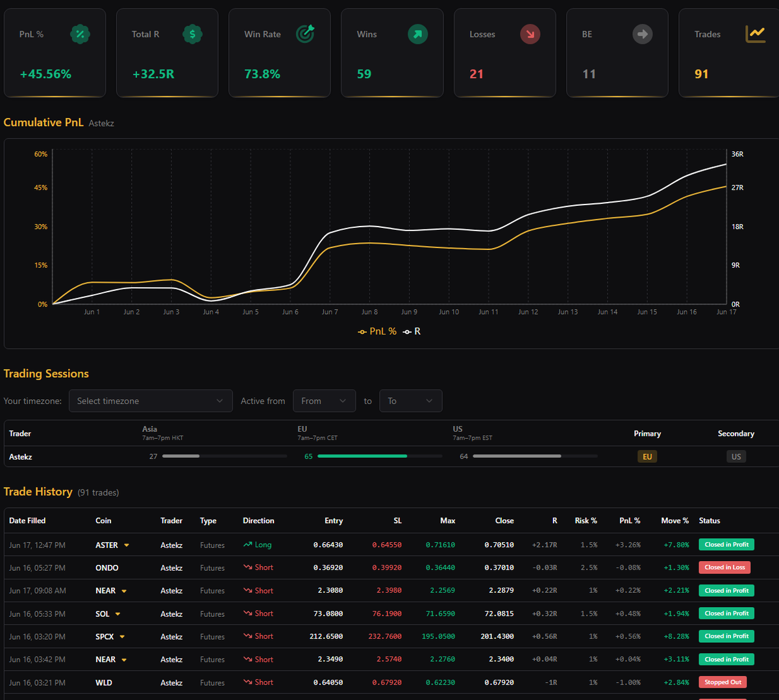Viewport: 779px width, 700px height.
Task: Click the US secondary session badge
Action: click(736, 456)
